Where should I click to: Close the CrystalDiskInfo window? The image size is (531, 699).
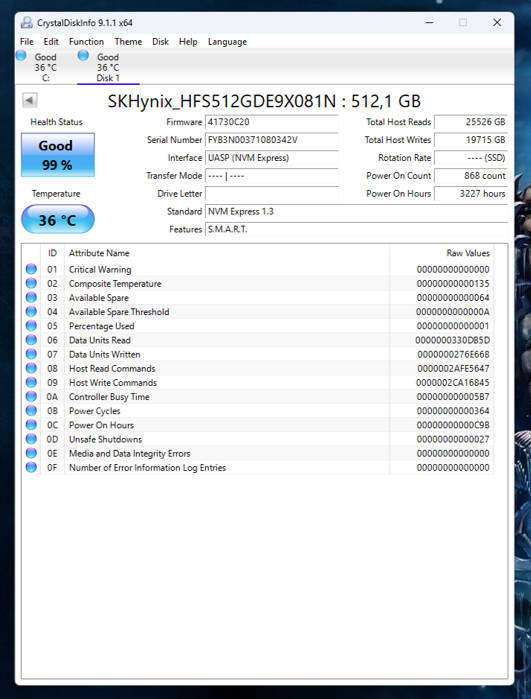(x=497, y=22)
